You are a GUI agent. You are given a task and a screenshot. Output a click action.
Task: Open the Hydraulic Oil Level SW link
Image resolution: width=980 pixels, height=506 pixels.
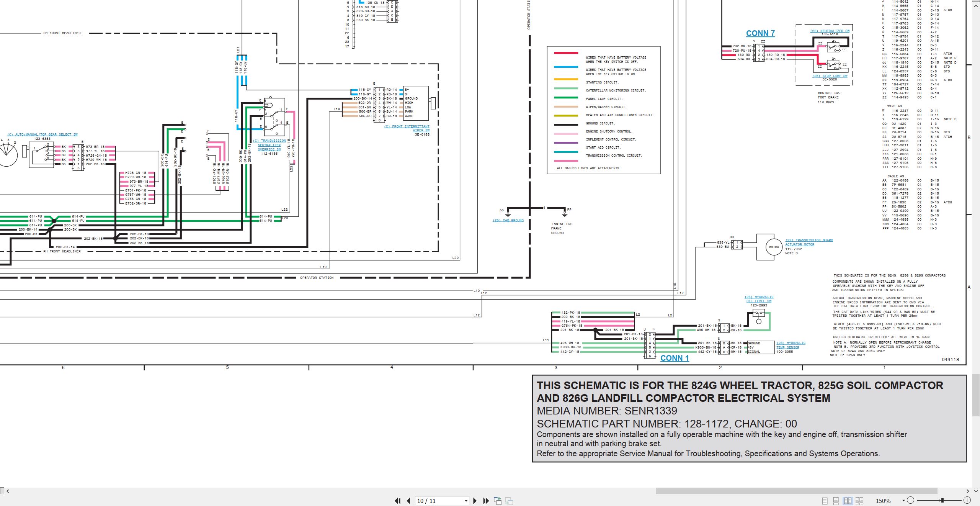pyautogui.click(x=759, y=299)
